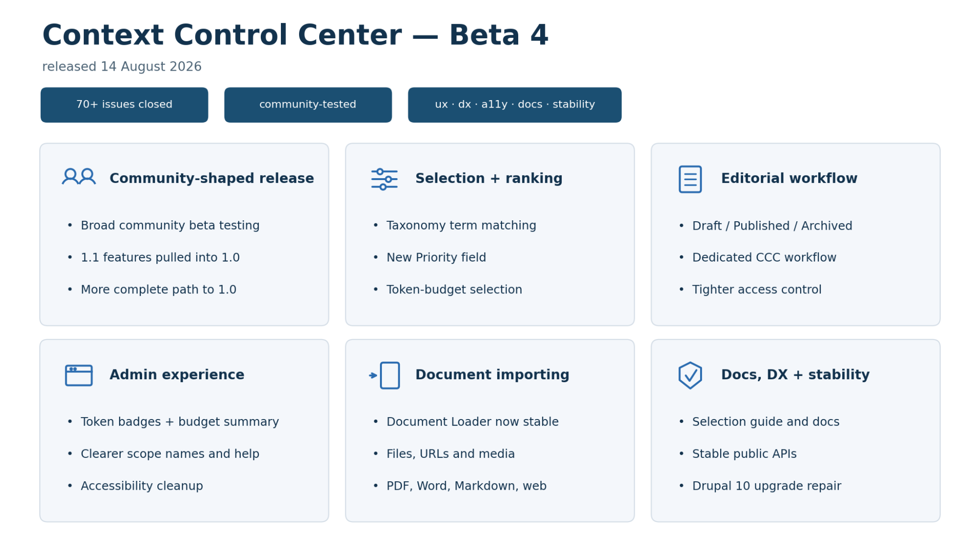Image resolution: width=980 pixels, height=552 pixels.
Task: Click the heading 'Docs, DX + stability'
Action: [795, 374]
